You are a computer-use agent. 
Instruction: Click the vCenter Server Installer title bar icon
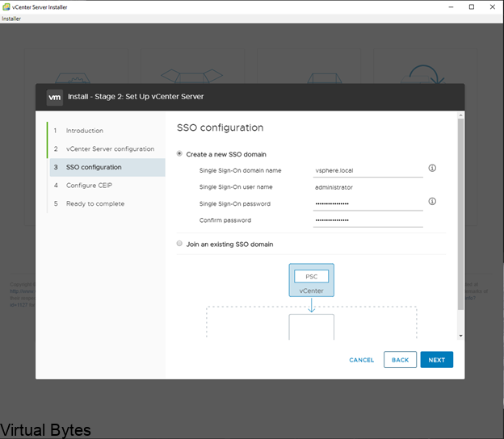(6, 6)
